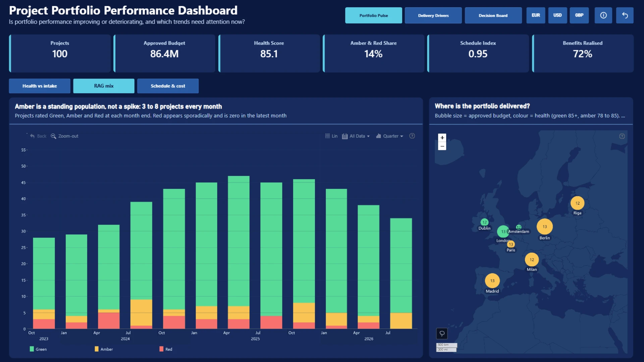Click the chart Back arrow
The height and width of the screenshot is (362, 644).
(x=38, y=136)
